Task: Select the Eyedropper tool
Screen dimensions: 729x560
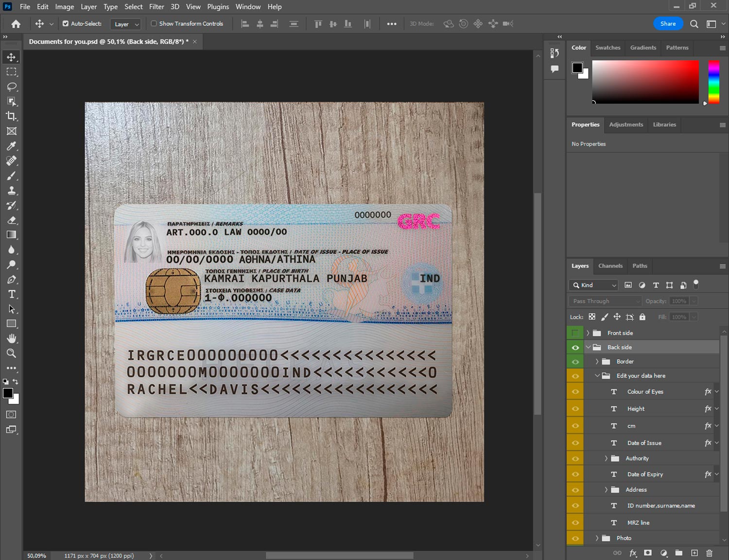Action: (x=12, y=146)
